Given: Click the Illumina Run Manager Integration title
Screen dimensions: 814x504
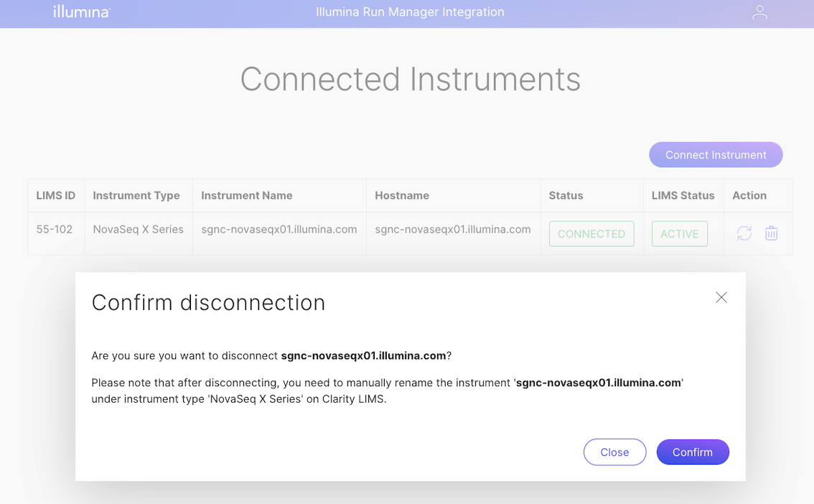Looking at the screenshot, I should (410, 12).
